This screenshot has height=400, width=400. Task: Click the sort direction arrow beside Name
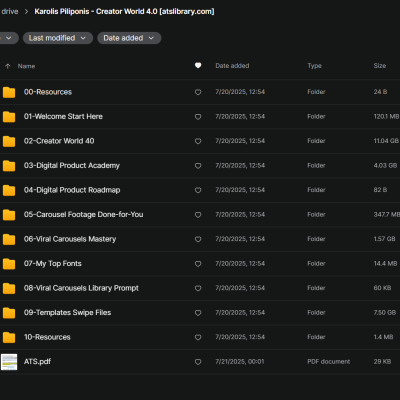(8, 66)
